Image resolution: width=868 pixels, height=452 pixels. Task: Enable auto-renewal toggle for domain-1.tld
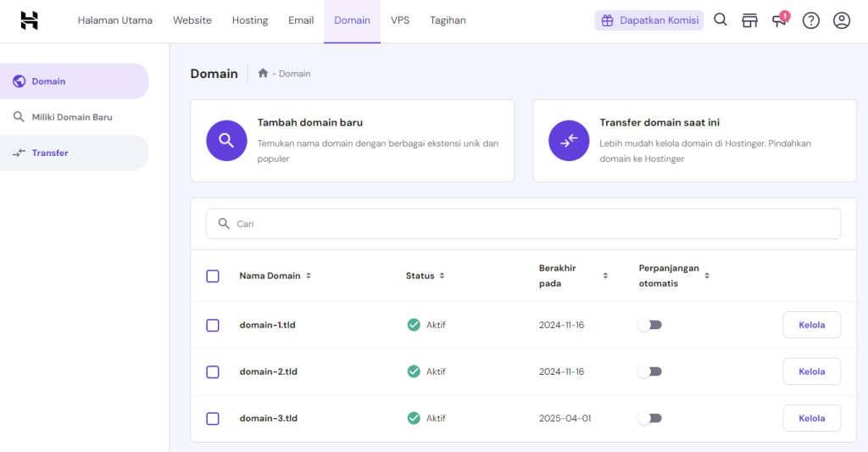(x=650, y=325)
